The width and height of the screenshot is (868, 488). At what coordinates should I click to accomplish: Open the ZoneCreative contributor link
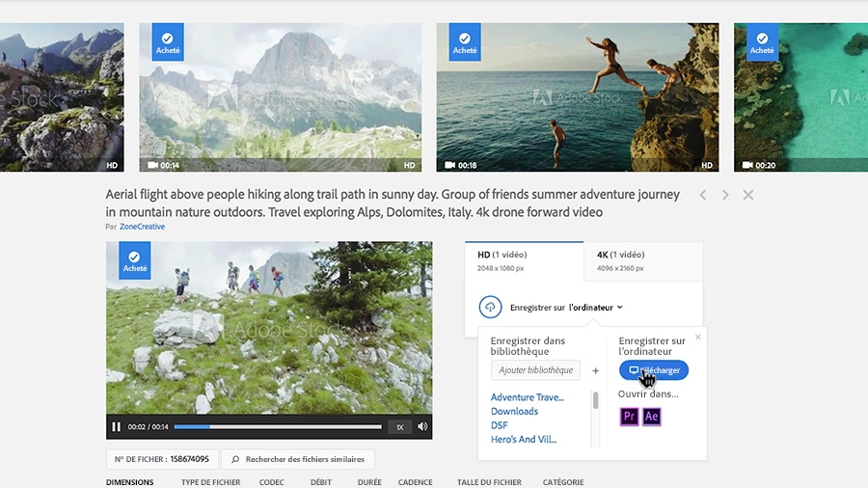coord(143,227)
